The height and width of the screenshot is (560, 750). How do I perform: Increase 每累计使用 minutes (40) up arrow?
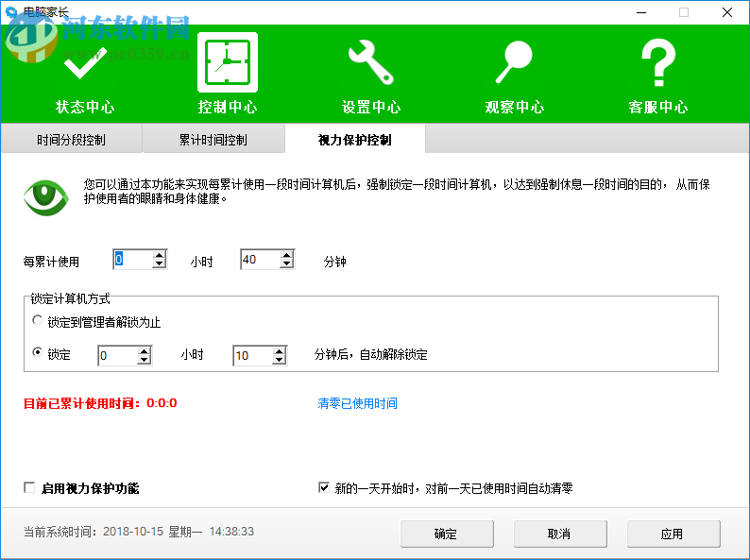coord(287,255)
